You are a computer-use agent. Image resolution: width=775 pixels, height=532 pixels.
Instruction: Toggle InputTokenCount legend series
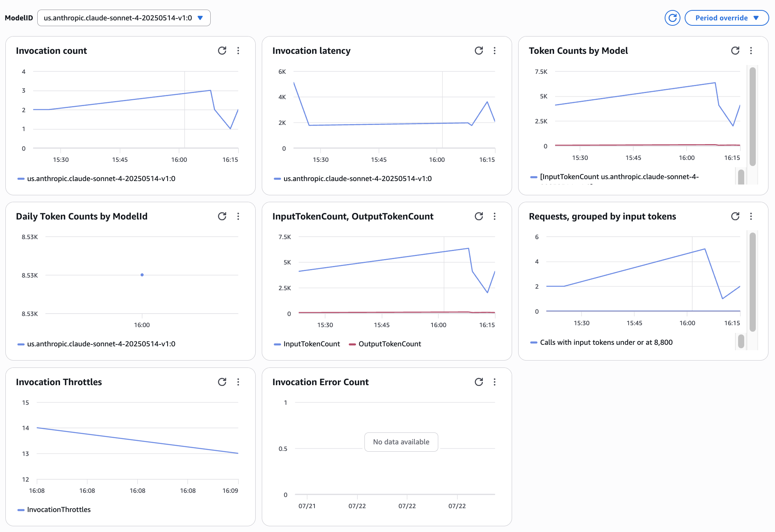[x=311, y=344]
